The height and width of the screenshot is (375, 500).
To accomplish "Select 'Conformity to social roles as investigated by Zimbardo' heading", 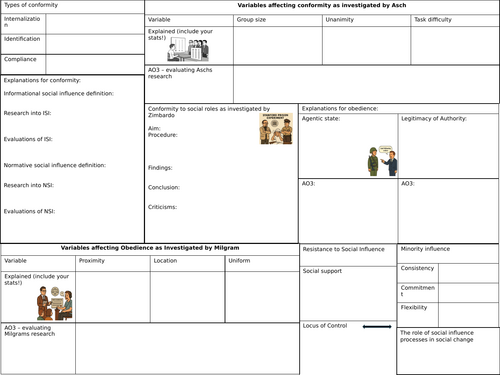I will tap(209, 112).
